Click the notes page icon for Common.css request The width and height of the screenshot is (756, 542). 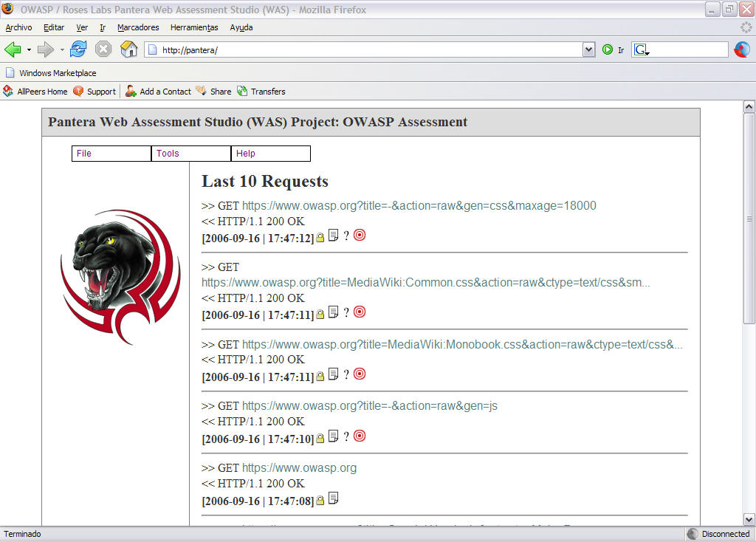pyautogui.click(x=333, y=312)
